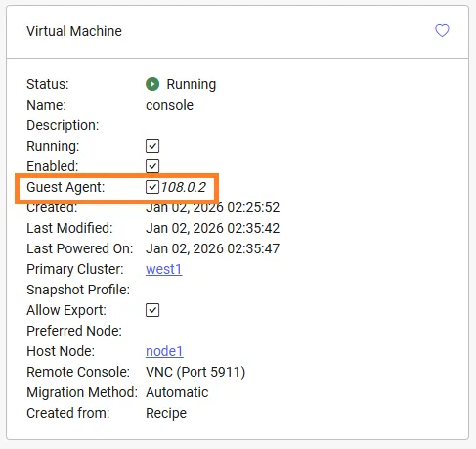The height and width of the screenshot is (449, 476).
Task: Click the green Running status icon
Action: pyautogui.click(x=152, y=84)
